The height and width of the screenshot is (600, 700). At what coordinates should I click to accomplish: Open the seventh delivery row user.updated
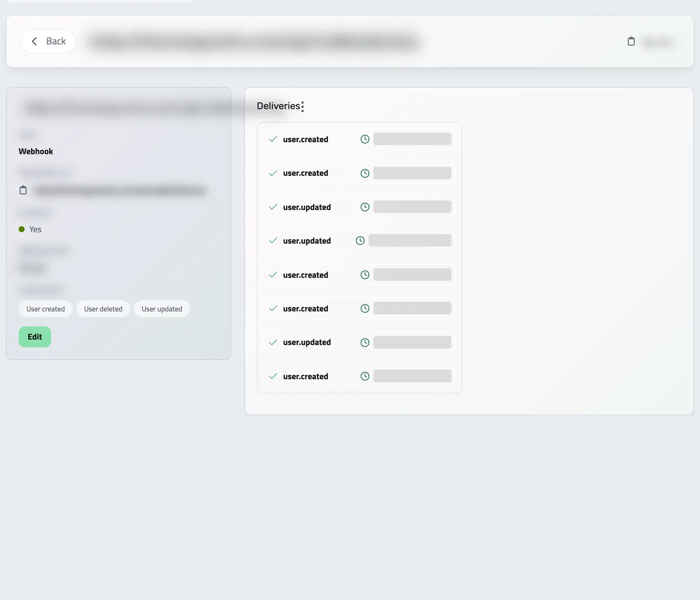point(359,342)
